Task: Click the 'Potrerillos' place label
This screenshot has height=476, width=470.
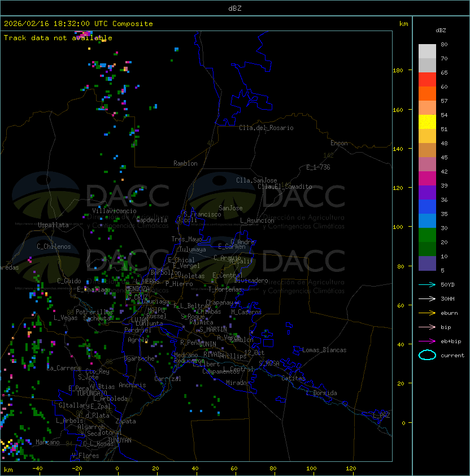Action: pos(94,311)
